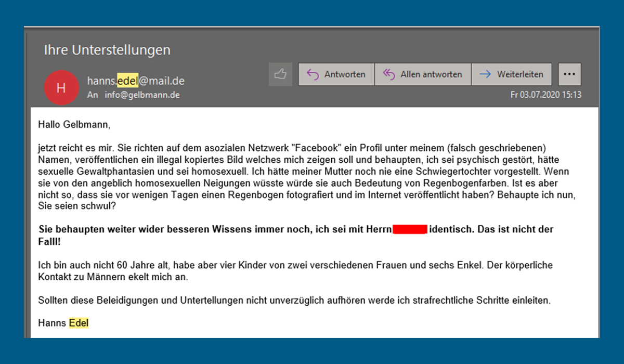The width and height of the screenshot is (624, 364).
Task: Click the highlighted Edel in the signature
Action: coord(79,323)
